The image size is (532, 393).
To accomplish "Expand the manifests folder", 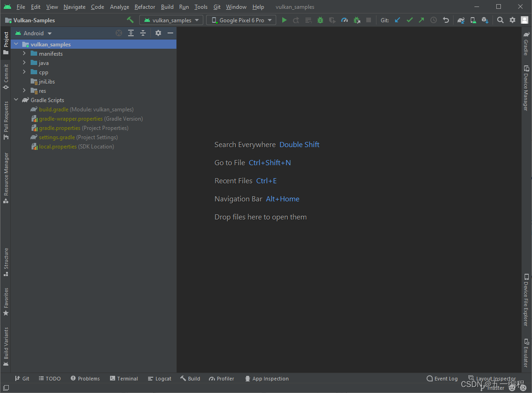I will 24,53.
